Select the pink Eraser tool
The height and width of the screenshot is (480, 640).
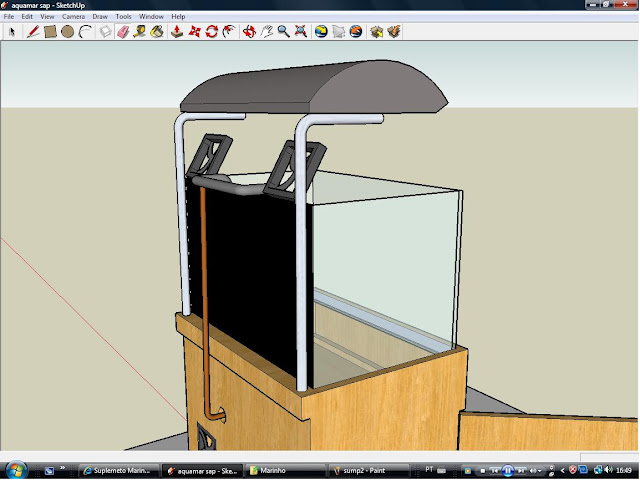[123, 32]
